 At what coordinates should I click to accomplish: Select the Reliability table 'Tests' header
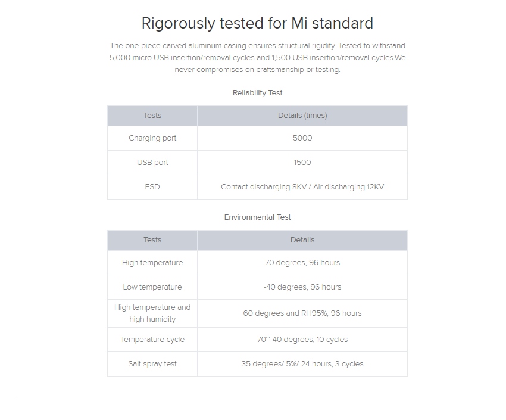click(x=152, y=116)
